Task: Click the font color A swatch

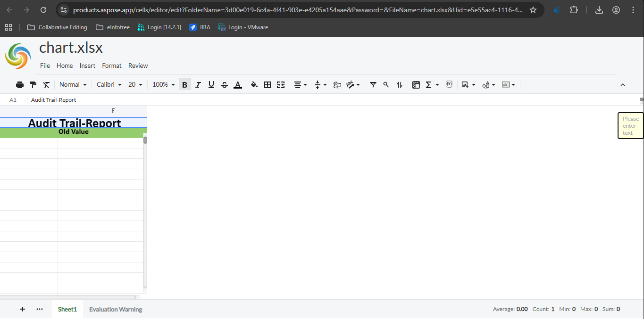Action: (238, 85)
